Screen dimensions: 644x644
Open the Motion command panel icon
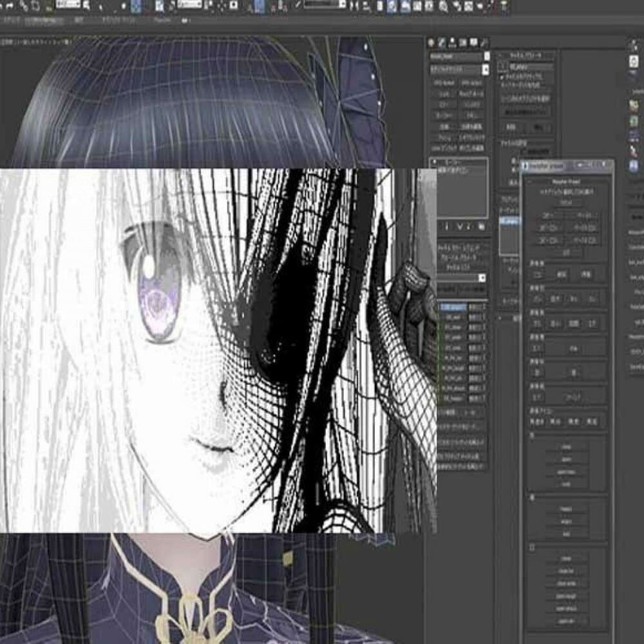click(x=464, y=42)
